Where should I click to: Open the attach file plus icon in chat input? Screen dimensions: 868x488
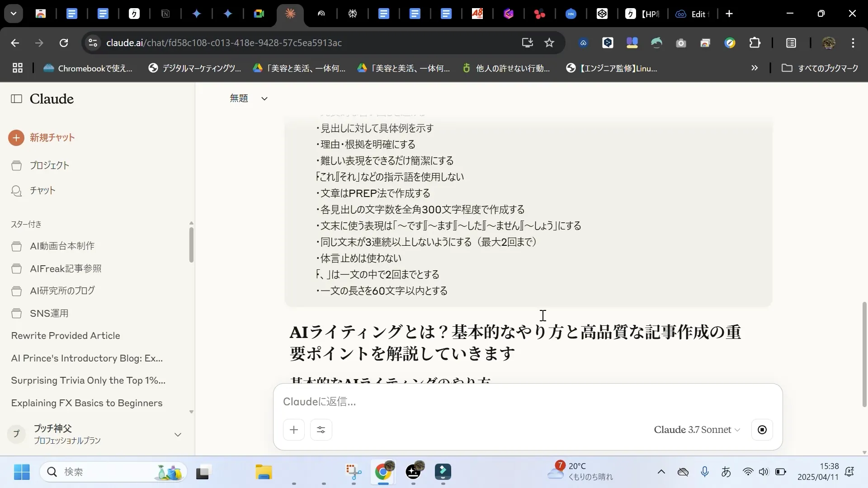click(294, 430)
